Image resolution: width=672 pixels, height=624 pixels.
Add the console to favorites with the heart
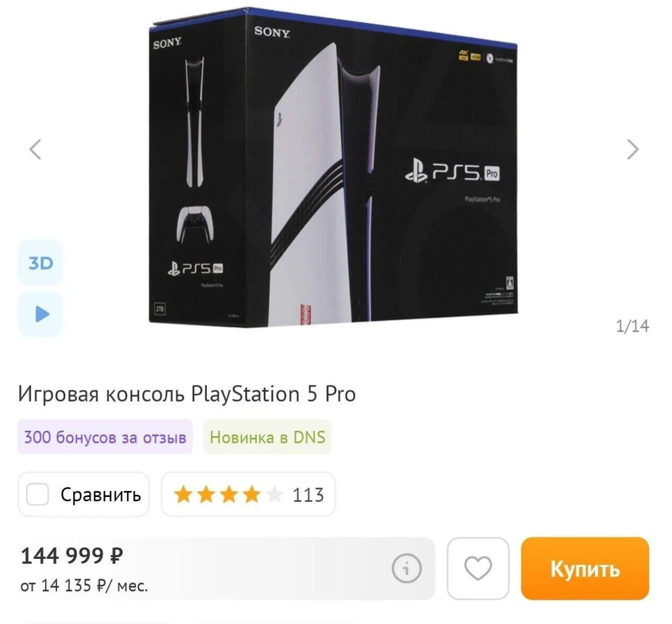click(x=478, y=568)
